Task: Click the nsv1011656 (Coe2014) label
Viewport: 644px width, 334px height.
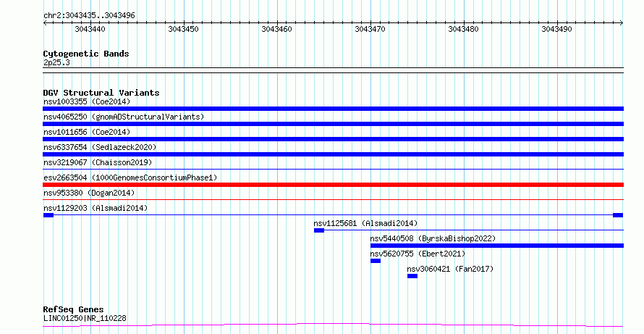Action: (x=87, y=132)
